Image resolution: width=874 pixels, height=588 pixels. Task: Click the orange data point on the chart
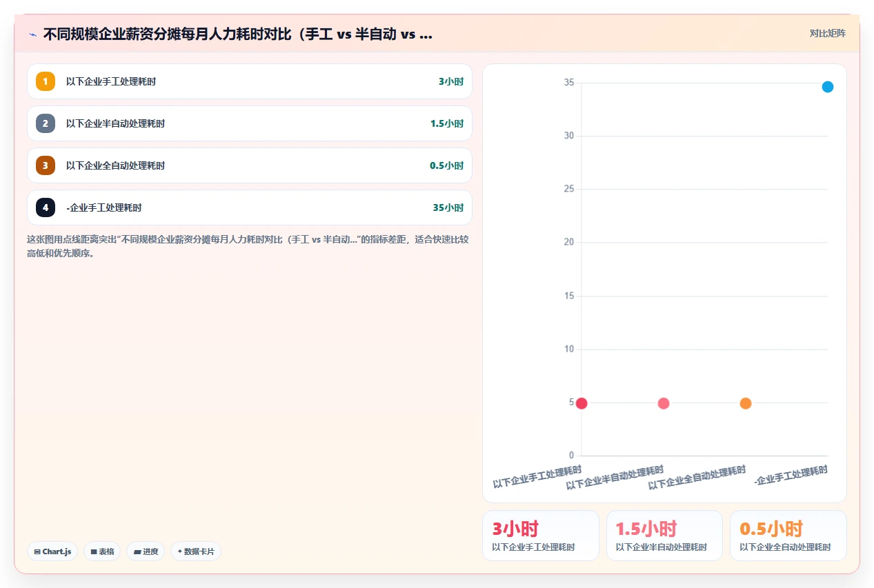(x=746, y=403)
